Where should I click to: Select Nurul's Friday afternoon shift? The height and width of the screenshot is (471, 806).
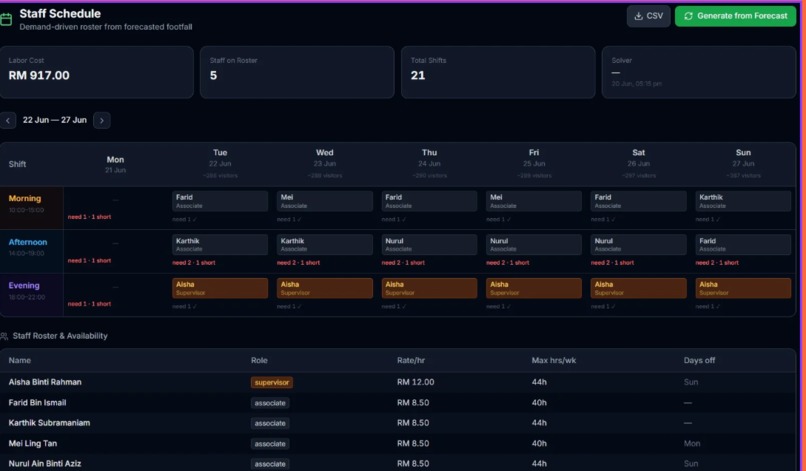click(x=534, y=245)
